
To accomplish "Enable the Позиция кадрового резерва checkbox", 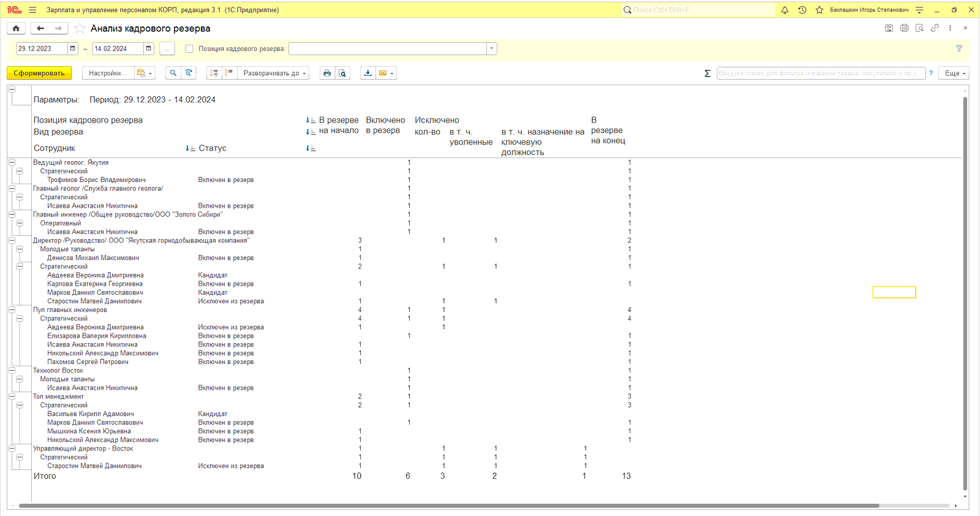I will coord(189,48).
